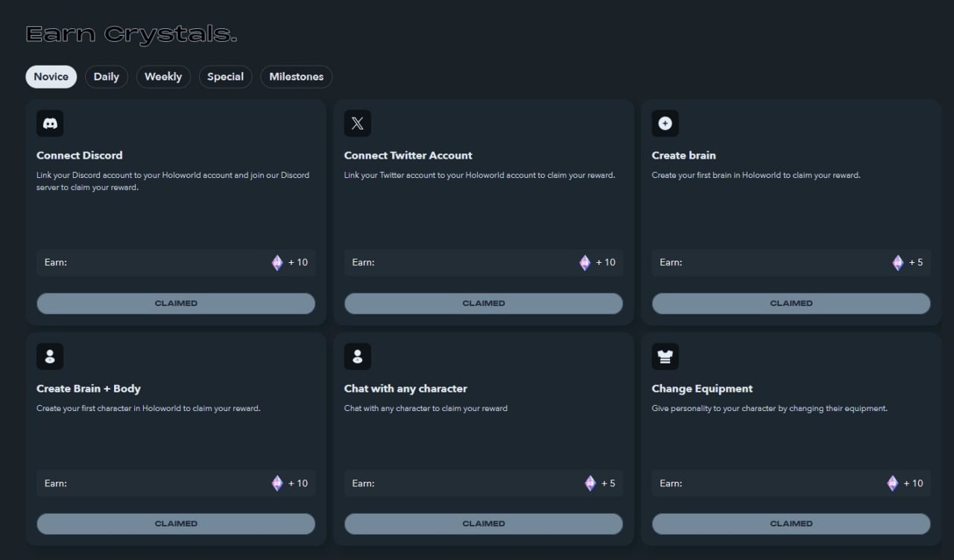Image resolution: width=954 pixels, height=560 pixels.
Task: Click Claimed button under Chat with any character
Action: tap(483, 524)
